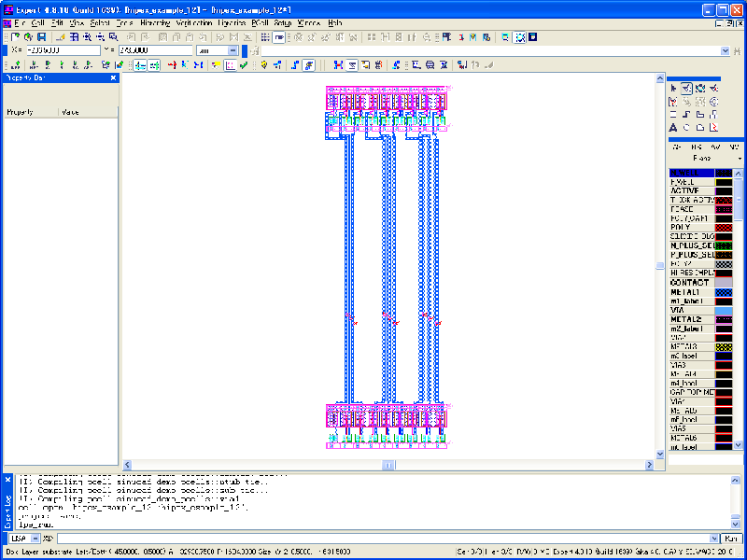Open the PCell menu

(x=260, y=22)
